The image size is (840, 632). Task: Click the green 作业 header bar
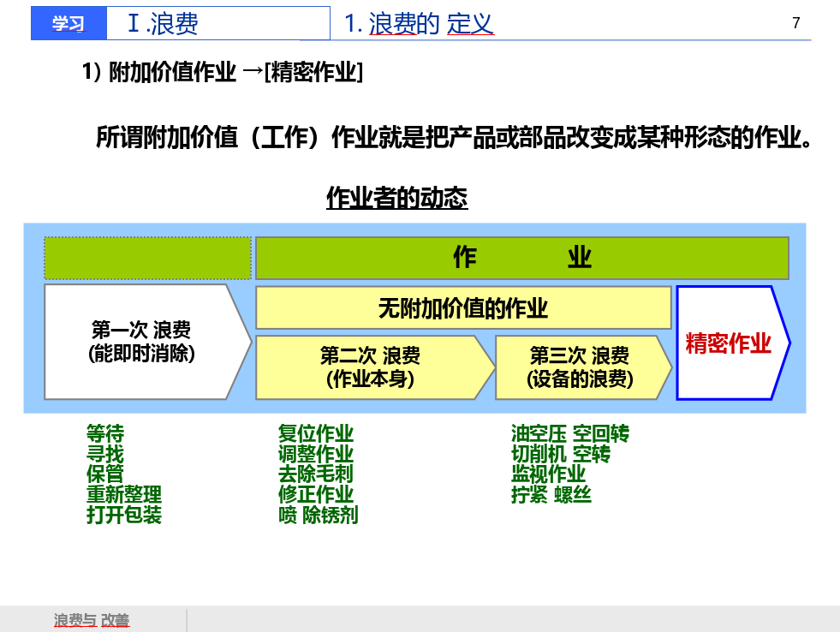[x=521, y=257]
